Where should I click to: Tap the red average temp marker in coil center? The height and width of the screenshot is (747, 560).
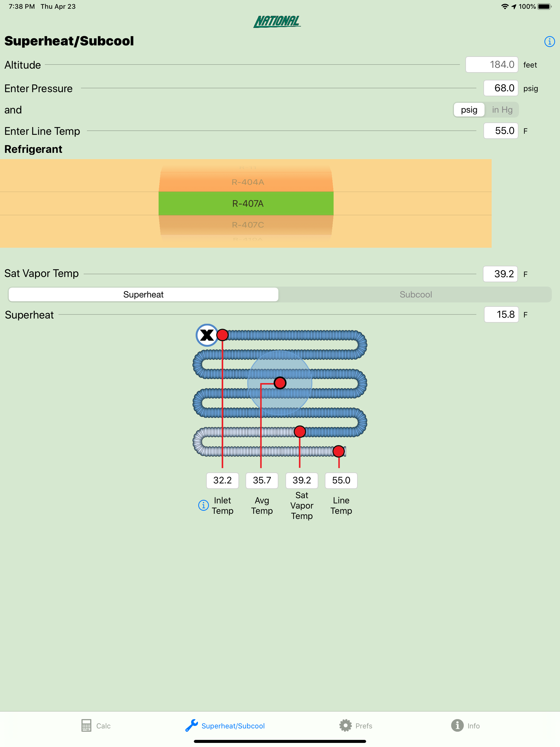280,383
